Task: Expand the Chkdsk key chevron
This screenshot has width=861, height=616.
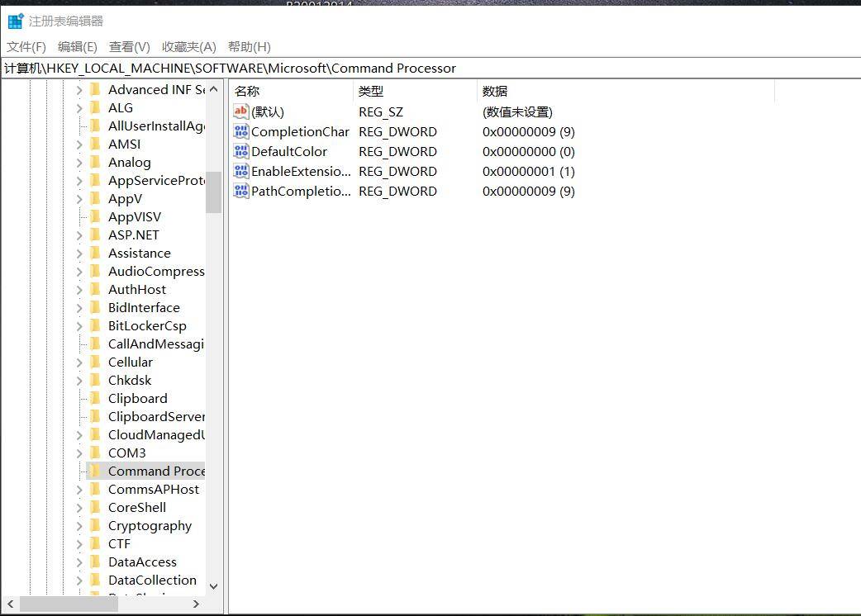Action: point(79,381)
